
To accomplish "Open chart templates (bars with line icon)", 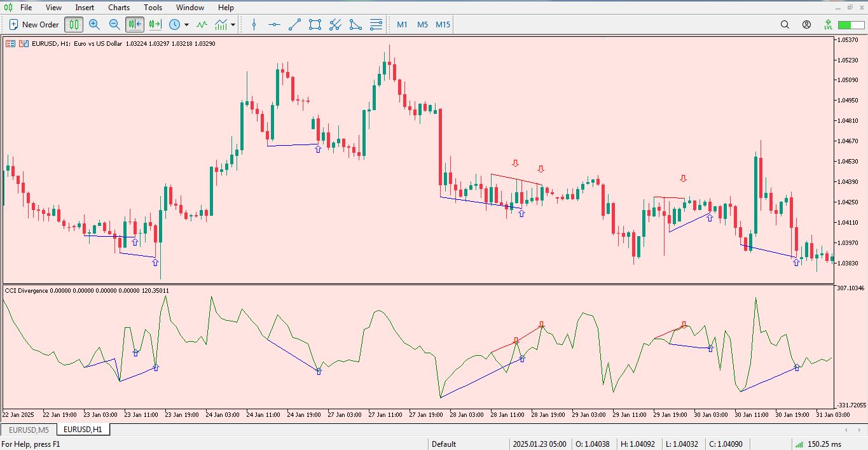I will point(221,25).
